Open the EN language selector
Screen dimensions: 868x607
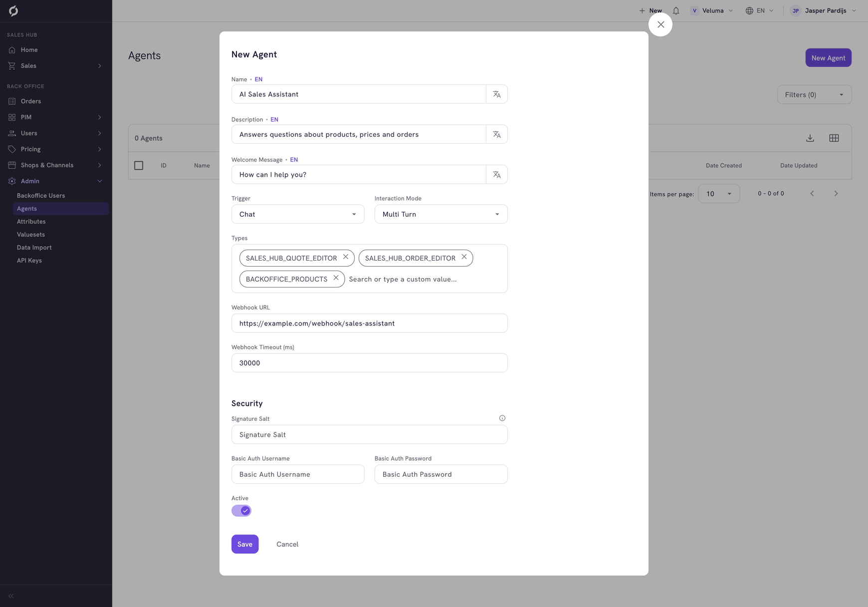coord(760,10)
